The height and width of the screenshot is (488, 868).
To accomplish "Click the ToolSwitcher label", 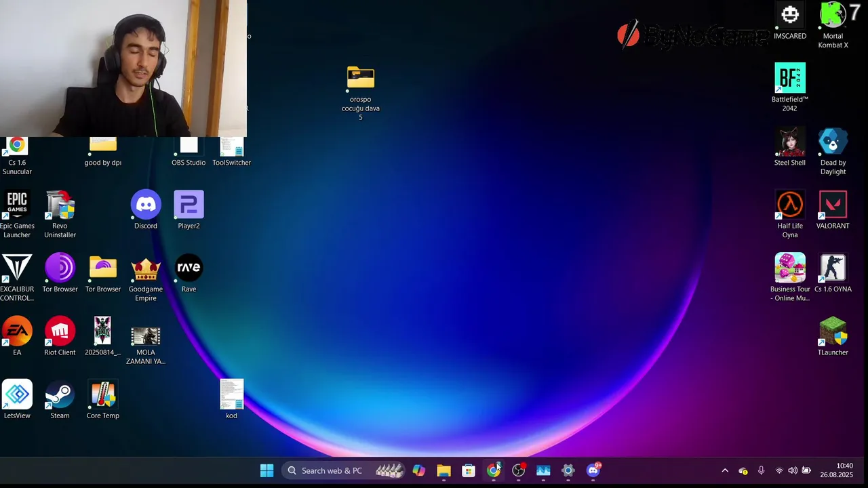I will click(232, 163).
